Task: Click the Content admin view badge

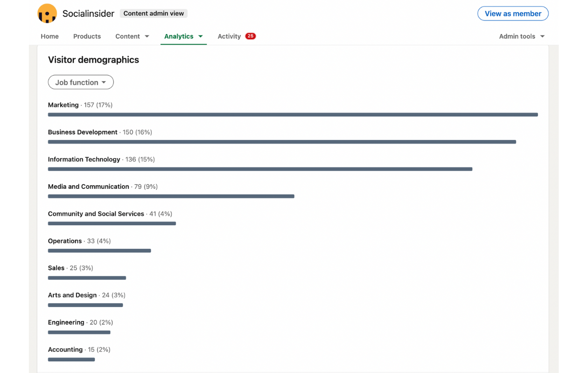Action: click(154, 14)
